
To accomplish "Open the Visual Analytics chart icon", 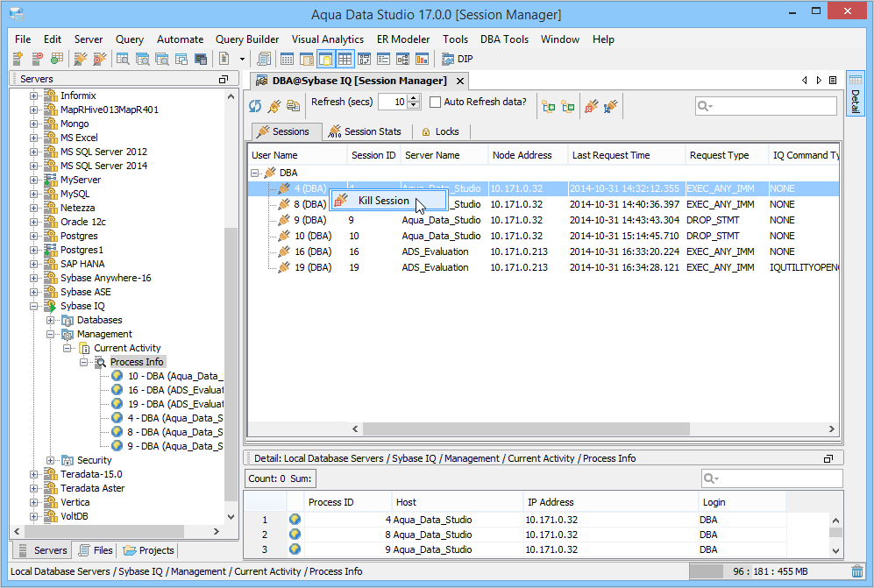I will 422,59.
